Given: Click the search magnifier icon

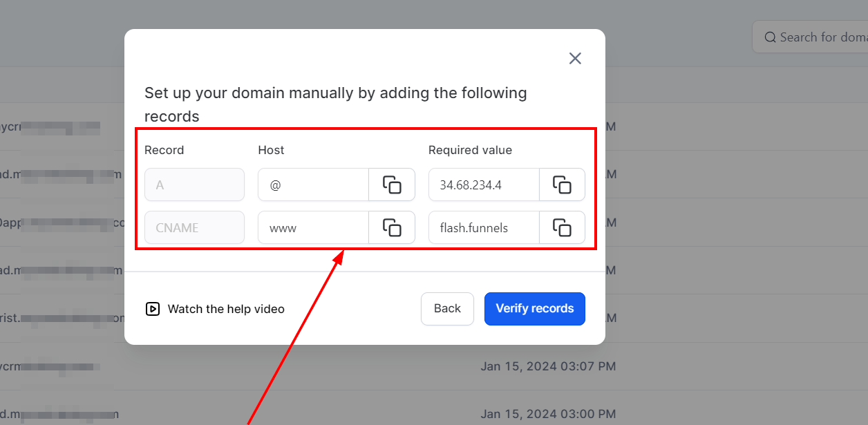Looking at the screenshot, I should (x=770, y=37).
